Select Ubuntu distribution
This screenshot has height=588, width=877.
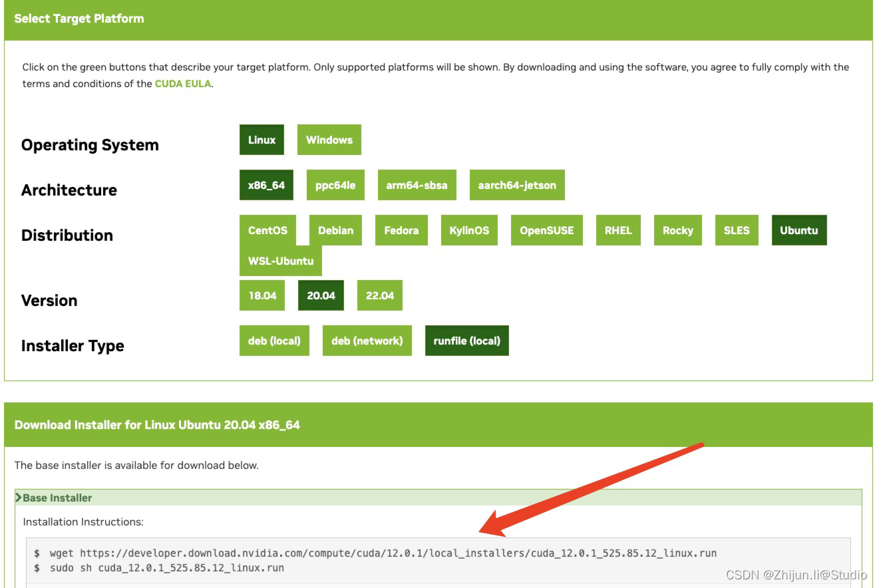(x=799, y=230)
